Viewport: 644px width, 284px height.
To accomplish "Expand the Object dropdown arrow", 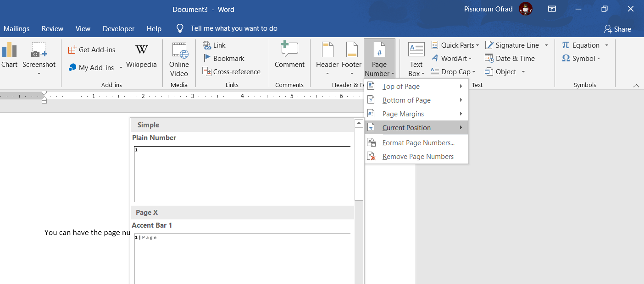I will 523,72.
